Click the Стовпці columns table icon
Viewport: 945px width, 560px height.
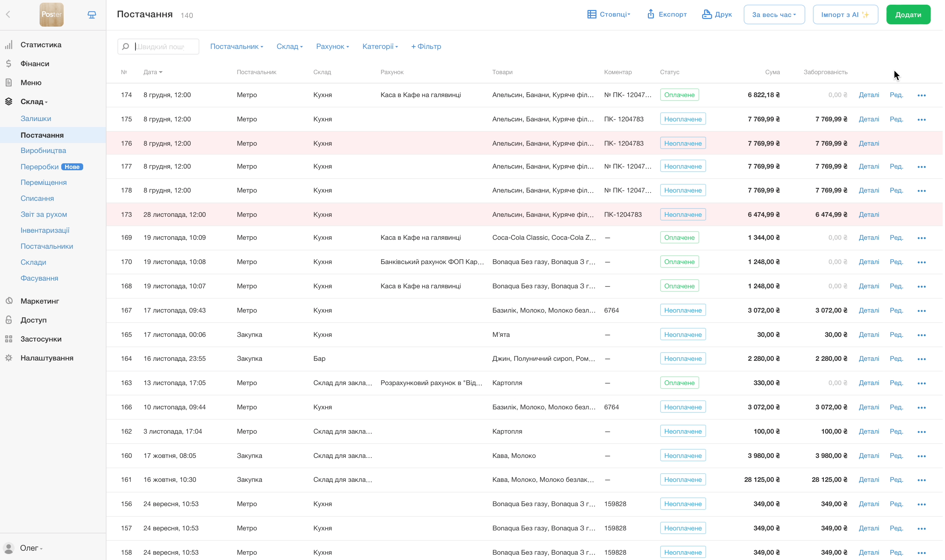tap(591, 14)
